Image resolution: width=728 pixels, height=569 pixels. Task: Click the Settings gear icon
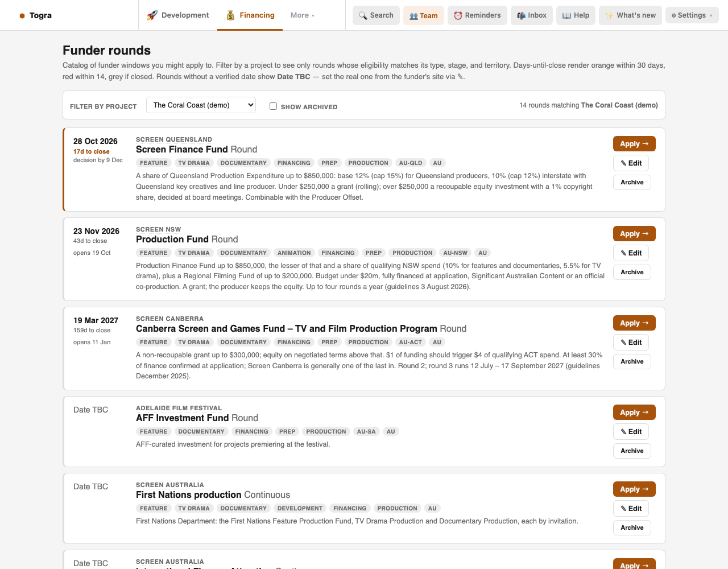674,15
